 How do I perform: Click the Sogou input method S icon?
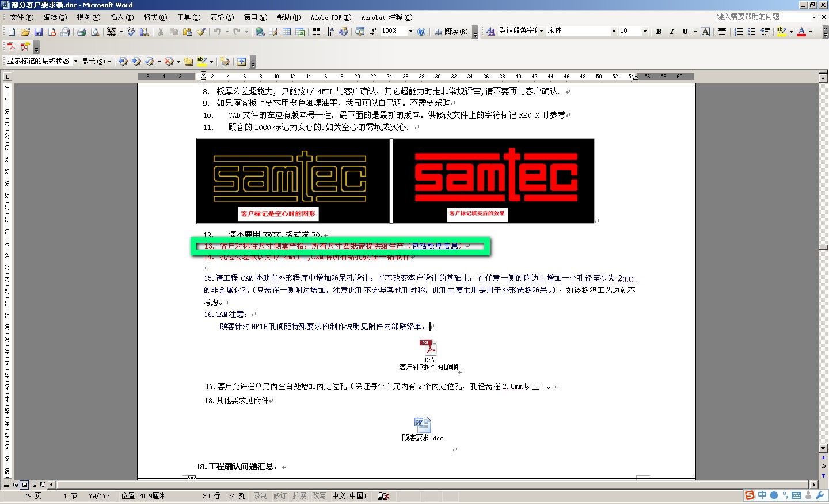[750, 495]
